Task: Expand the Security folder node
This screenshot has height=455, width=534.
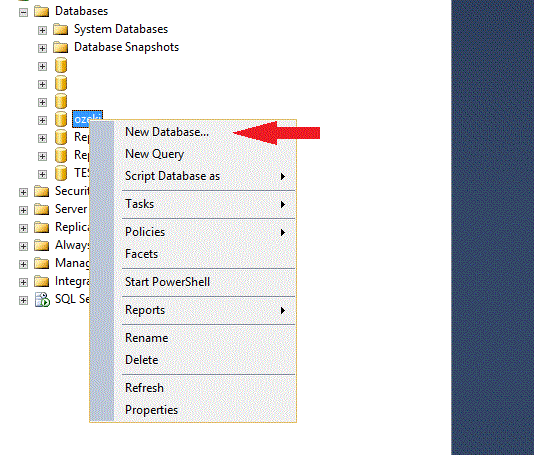Action: point(23,193)
